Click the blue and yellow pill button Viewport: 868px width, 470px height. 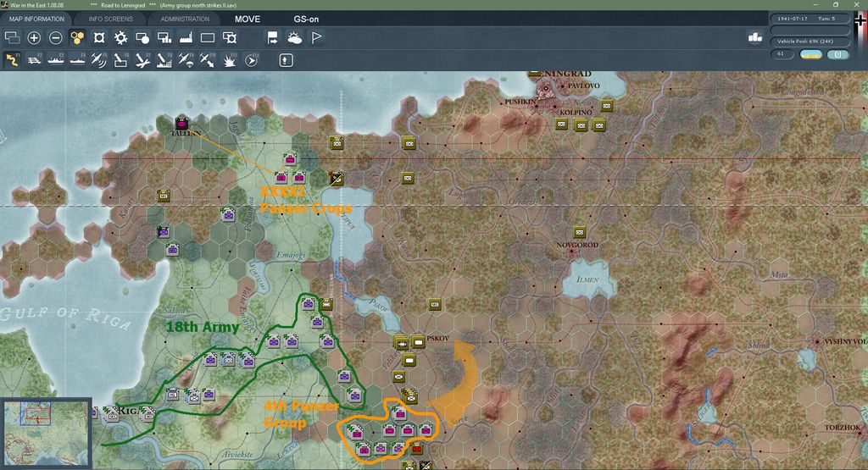[x=811, y=54]
